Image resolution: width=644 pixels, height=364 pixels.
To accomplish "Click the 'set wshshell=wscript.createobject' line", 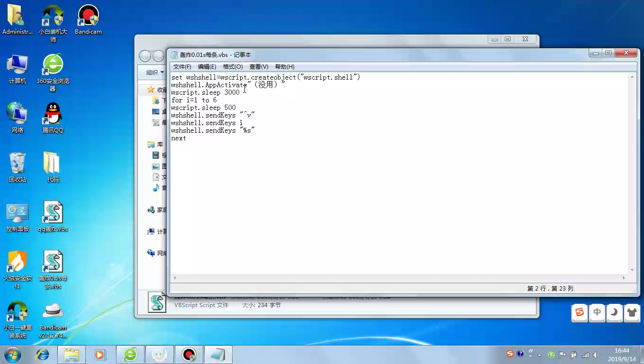I will pos(266,77).
